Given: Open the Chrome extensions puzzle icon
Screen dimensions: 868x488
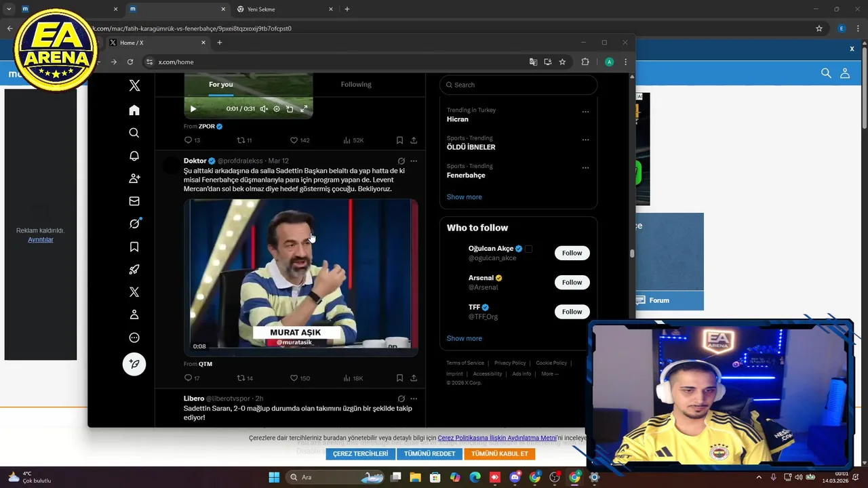Looking at the screenshot, I should pos(585,62).
